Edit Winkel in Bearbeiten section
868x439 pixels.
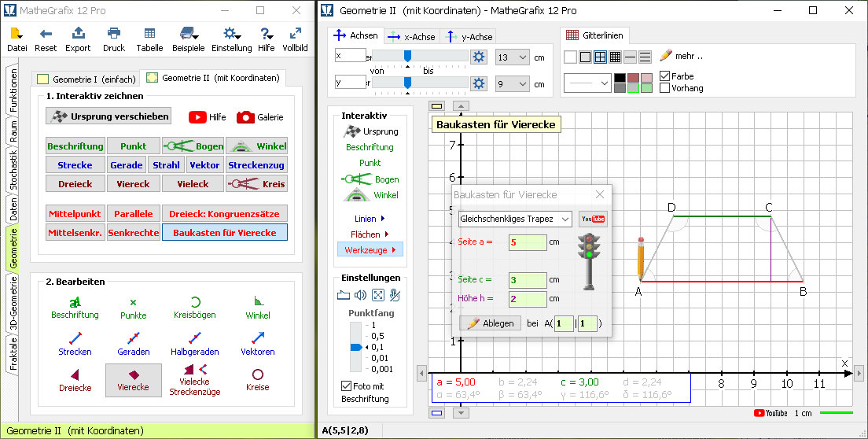[258, 308]
